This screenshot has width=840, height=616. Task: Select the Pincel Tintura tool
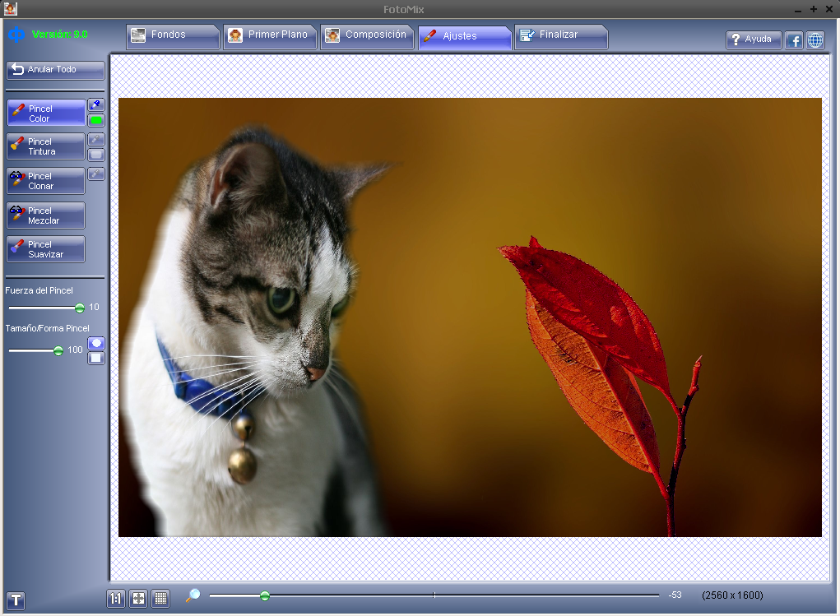click(x=45, y=146)
